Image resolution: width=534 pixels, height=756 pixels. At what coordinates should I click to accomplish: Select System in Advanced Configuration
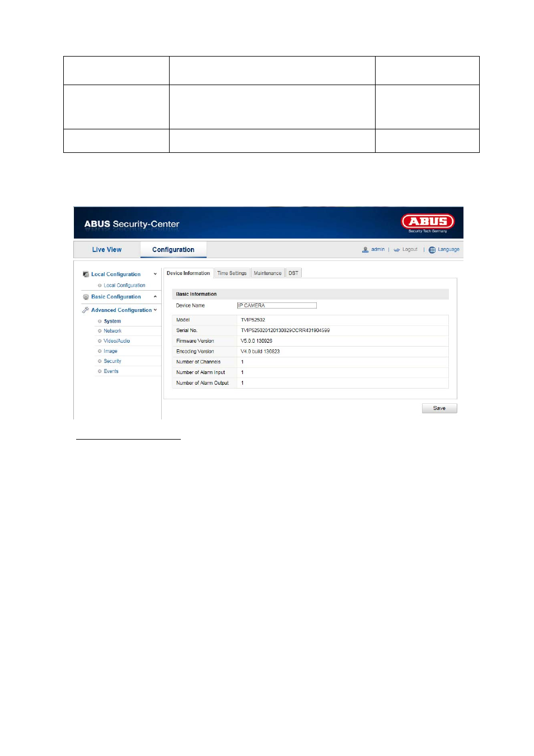pos(112,321)
